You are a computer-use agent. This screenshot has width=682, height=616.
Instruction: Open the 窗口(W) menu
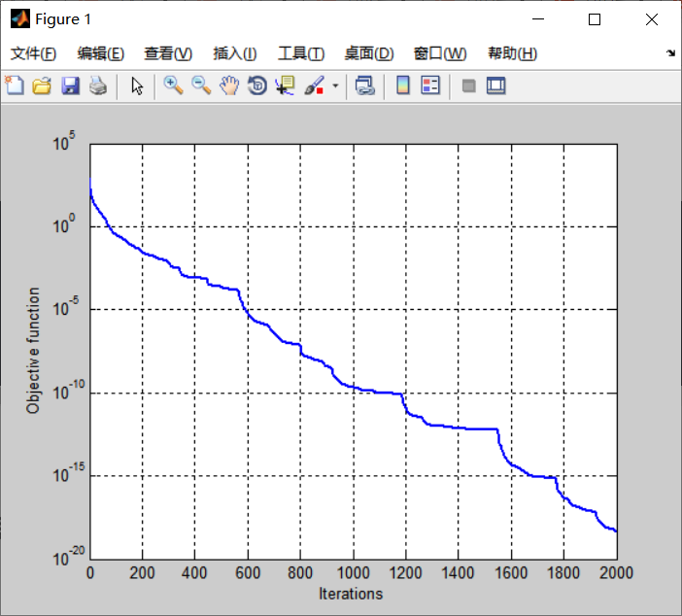tap(440, 53)
